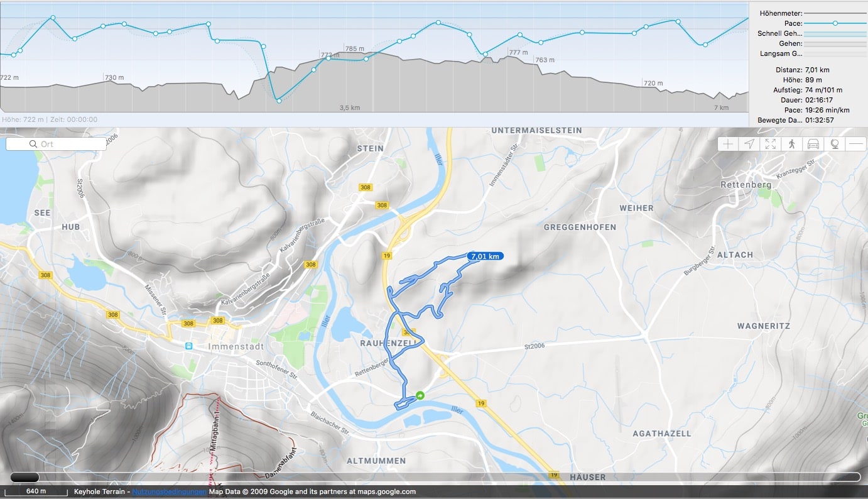This screenshot has width=868, height=499.
Task: Click the Aufstieg value 74 m/101 m
Action: coord(824,90)
